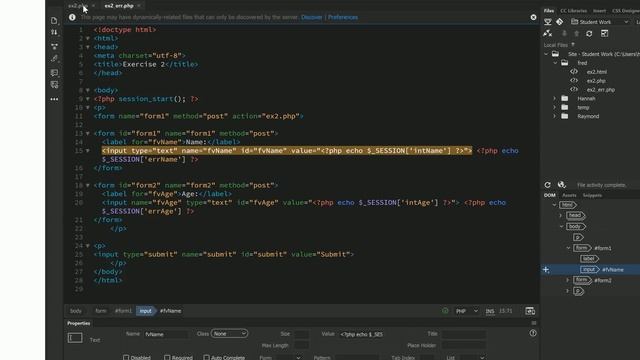This screenshot has width=640, height=360.
Task: Click the info icon on the notification bar
Action: (x=72, y=17)
